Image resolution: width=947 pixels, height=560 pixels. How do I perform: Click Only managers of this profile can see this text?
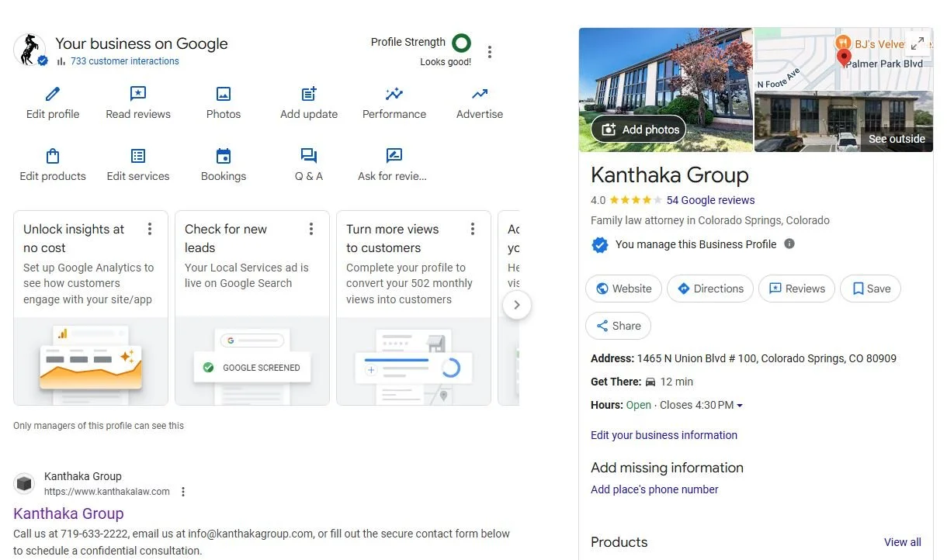click(99, 426)
